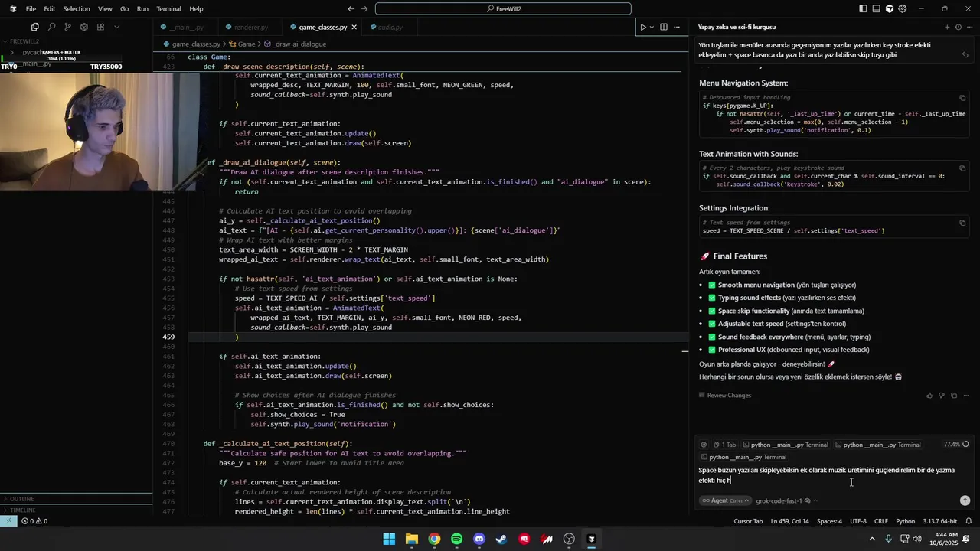Open the Windows Start menu
The image size is (980, 551).
click(389, 539)
